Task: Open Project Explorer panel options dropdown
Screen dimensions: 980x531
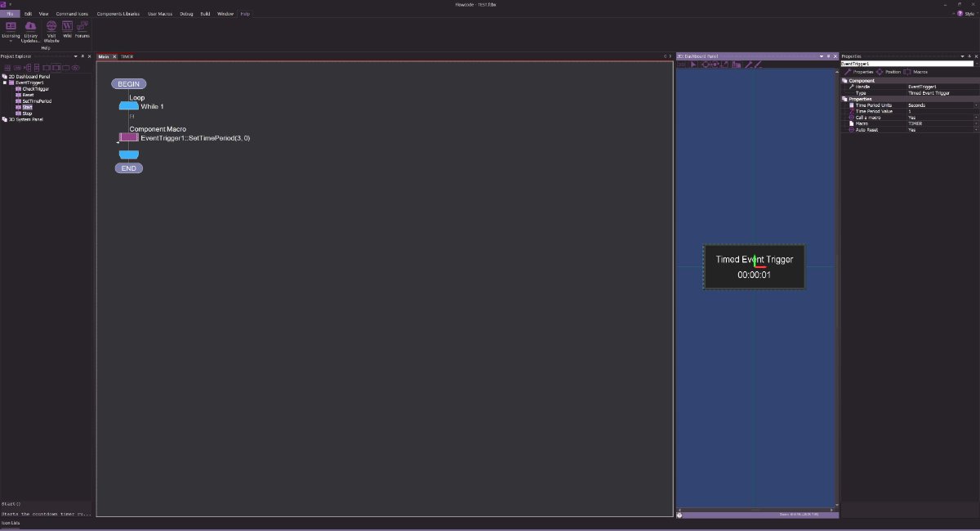Action: 76,56
